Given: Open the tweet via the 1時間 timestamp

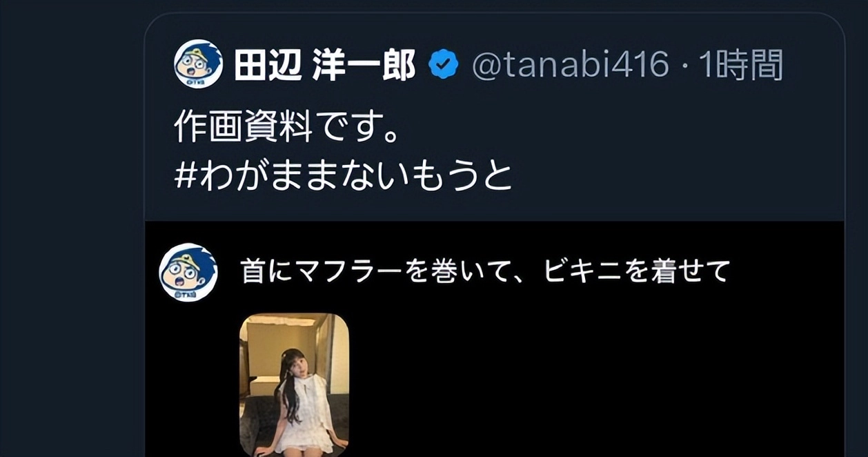Looking at the screenshot, I should [740, 66].
